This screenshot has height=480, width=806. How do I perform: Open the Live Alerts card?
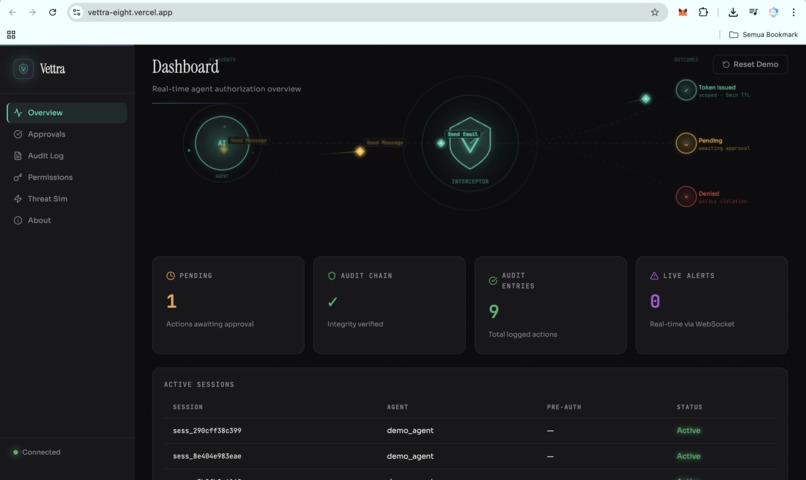click(x=712, y=305)
